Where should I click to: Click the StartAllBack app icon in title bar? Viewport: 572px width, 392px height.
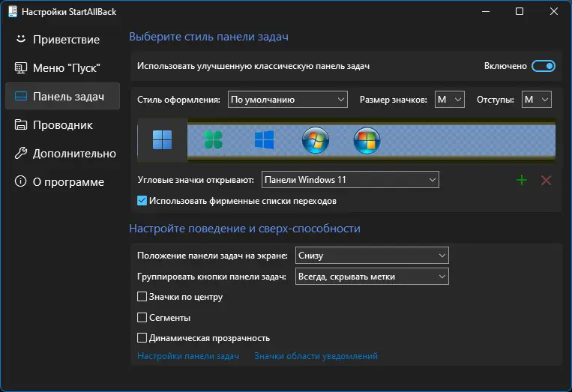13,11
